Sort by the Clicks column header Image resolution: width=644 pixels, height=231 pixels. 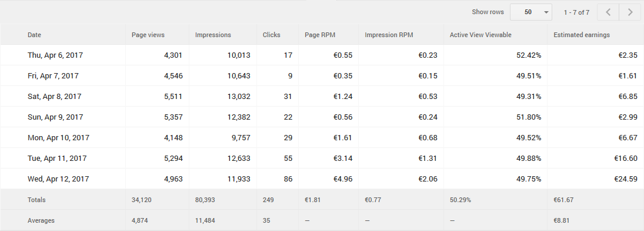coord(272,35)
